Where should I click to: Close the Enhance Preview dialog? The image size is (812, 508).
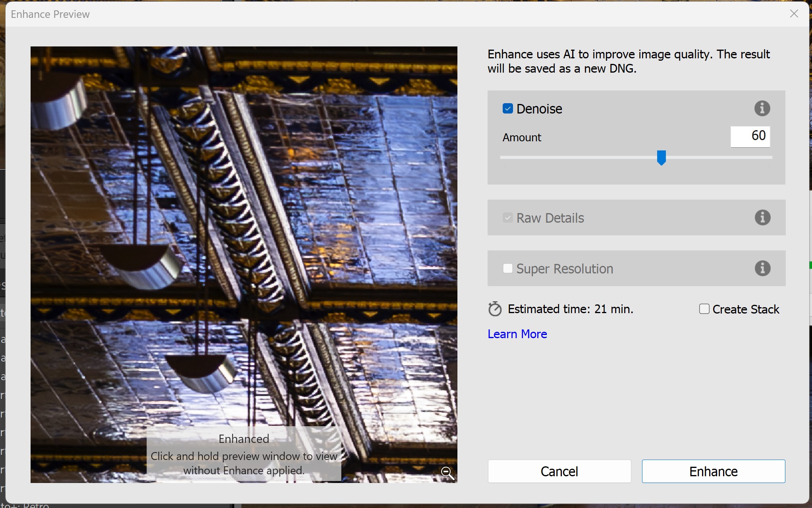tap(794, 14)
